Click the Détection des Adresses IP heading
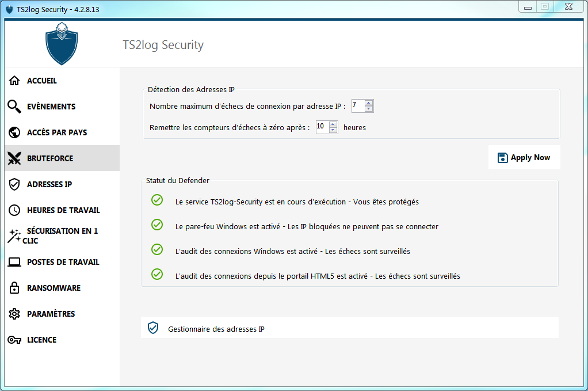The image size is (588, 391). 191,89
